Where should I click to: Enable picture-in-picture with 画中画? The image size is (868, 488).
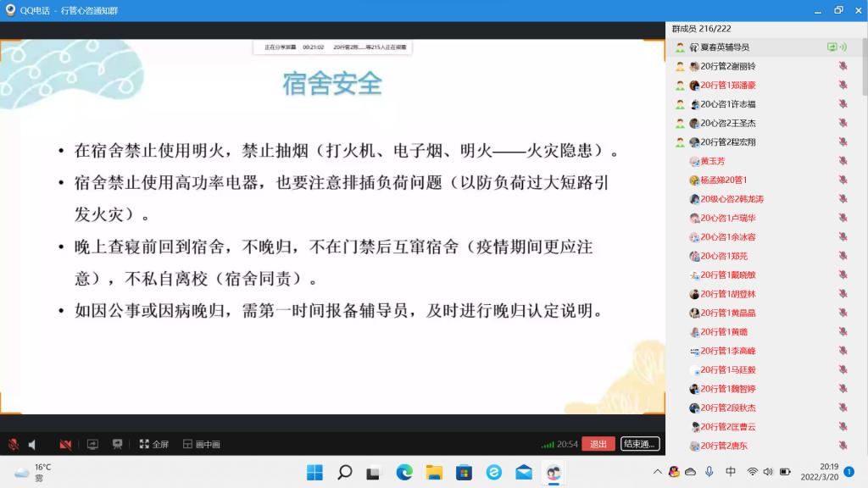click(x=202, y=444)
